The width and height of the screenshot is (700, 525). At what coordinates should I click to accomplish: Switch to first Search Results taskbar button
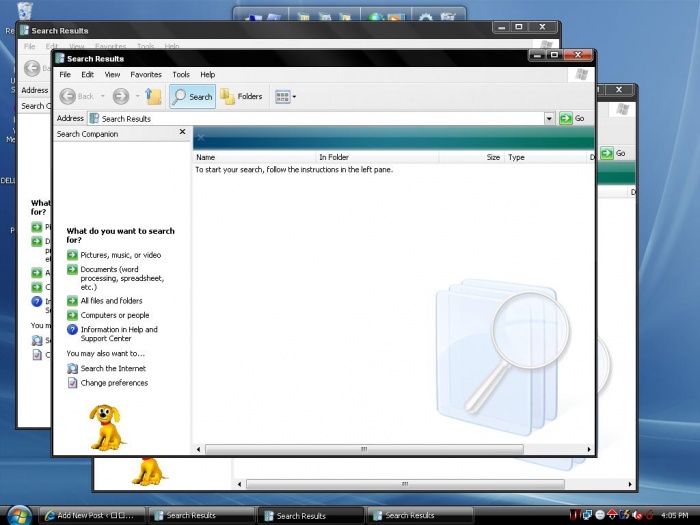(201, 515)
